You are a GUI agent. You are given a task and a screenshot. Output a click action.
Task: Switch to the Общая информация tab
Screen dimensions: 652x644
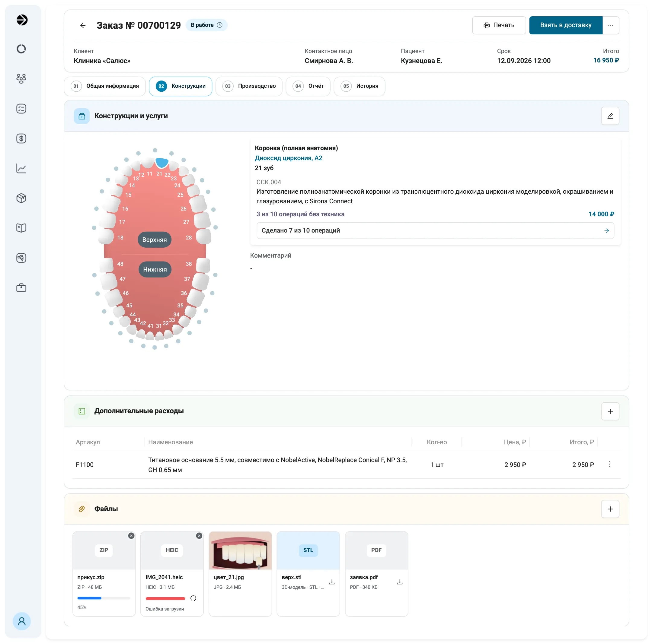(x=105, y=86)
